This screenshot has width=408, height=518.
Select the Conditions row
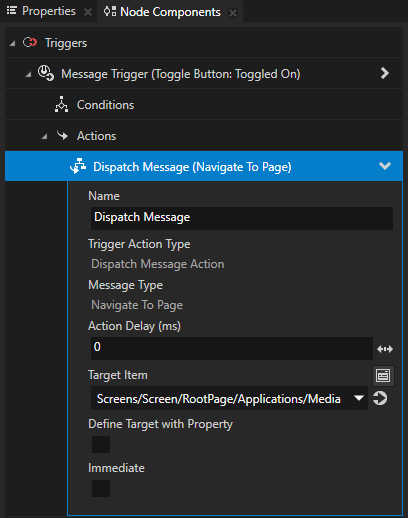click(x=204, y=105)
